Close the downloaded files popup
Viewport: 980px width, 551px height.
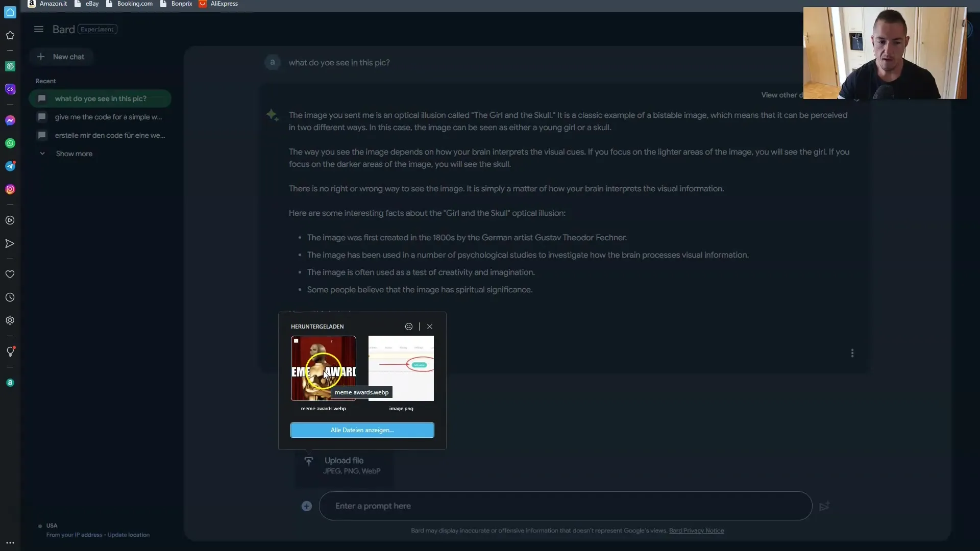pyautogui.click(x=429, y=325)
